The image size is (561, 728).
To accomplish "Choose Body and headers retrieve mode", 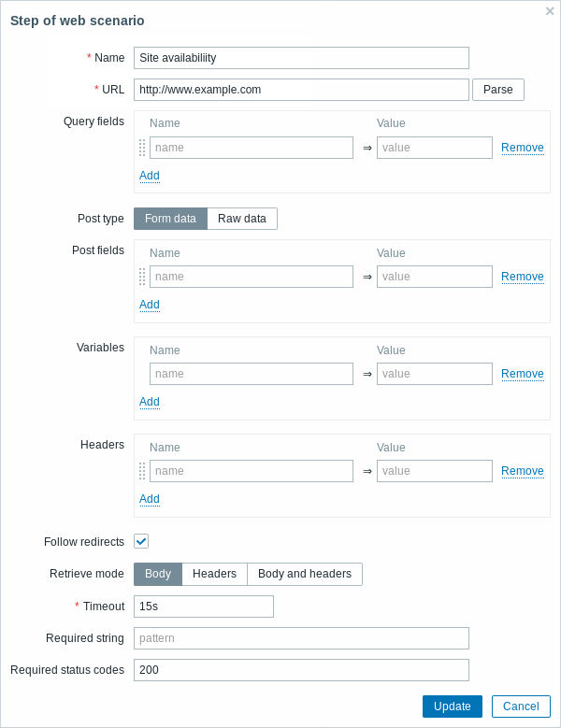I will click(x=305, y=574).
